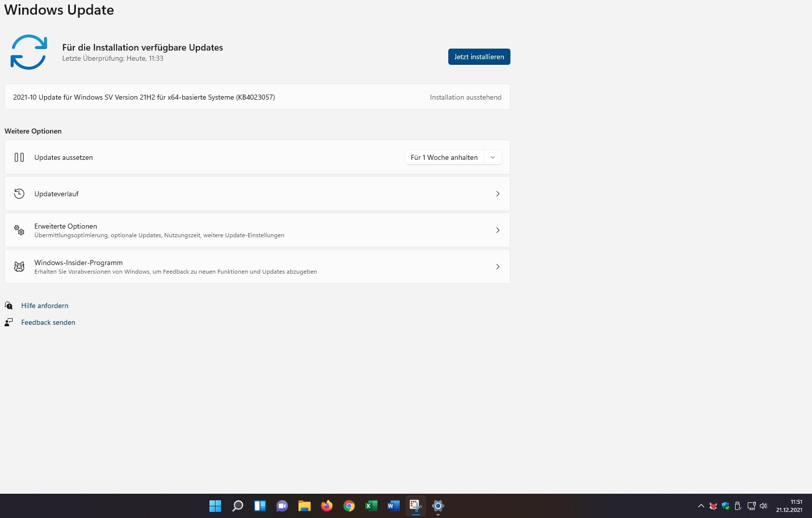Screen dimensions: 812x518
Task: Click the Insider cat icon
Action: (19, 267)
